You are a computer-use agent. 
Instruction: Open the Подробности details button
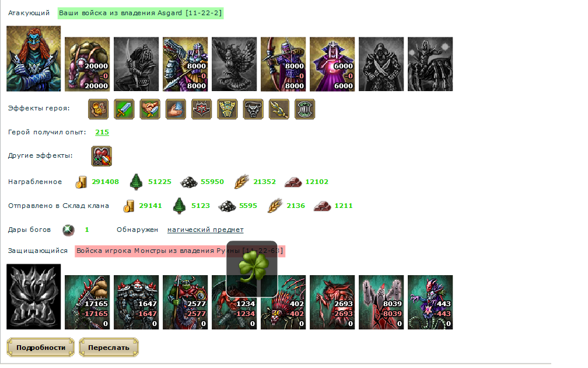coord(40,348)
